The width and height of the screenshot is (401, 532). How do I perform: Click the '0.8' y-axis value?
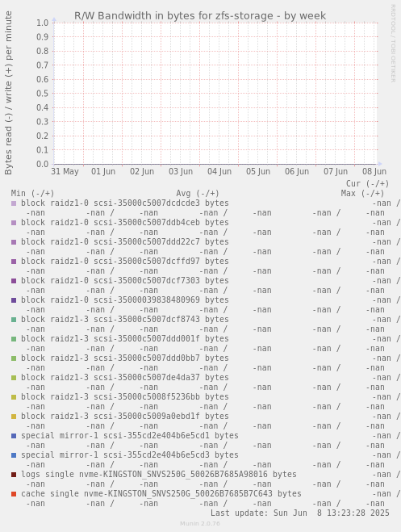[x=43, y=51]
